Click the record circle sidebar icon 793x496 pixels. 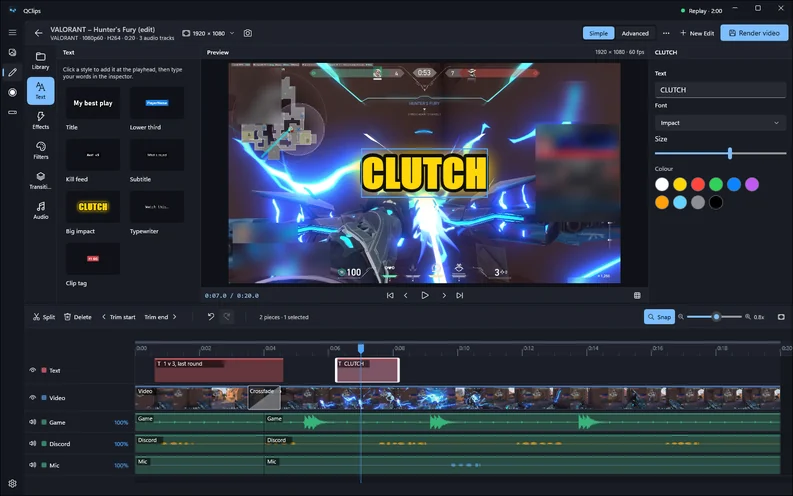tap(12, 93)
